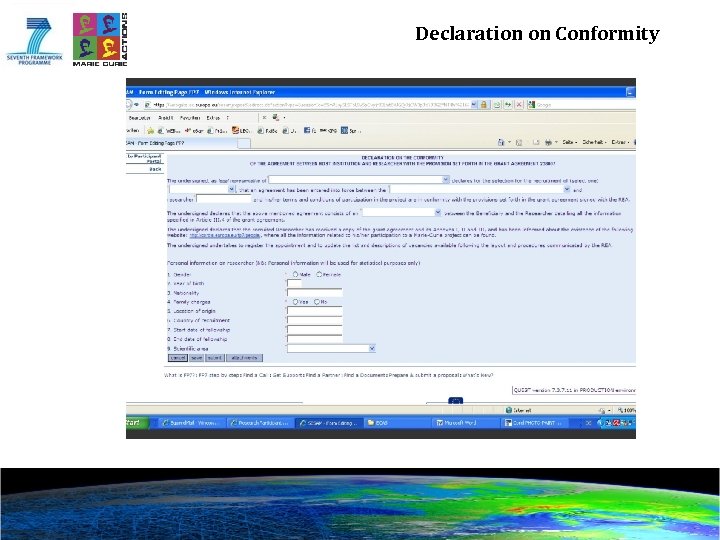Click the attachments button on the form

pyautogui.click(x=244, y=358)
